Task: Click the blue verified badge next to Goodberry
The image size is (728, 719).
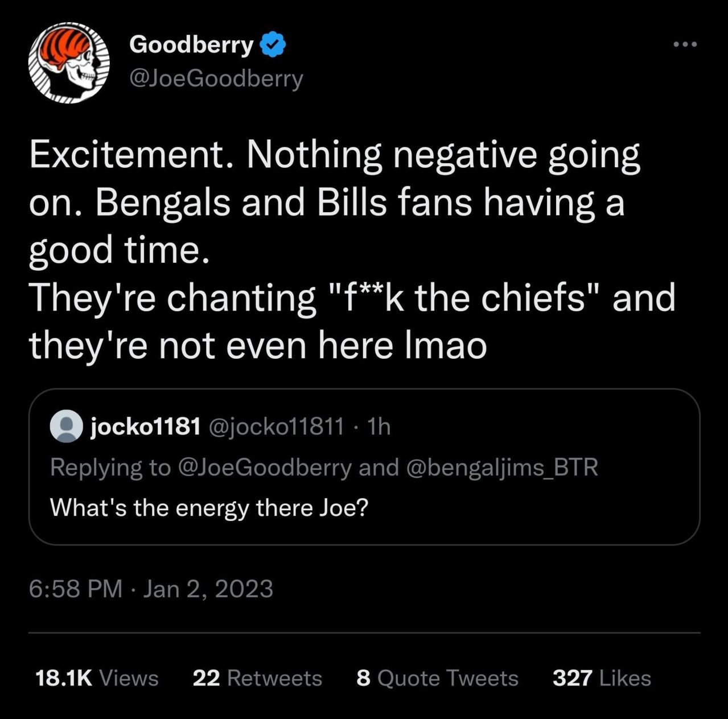Action: (x=273, y=45)
